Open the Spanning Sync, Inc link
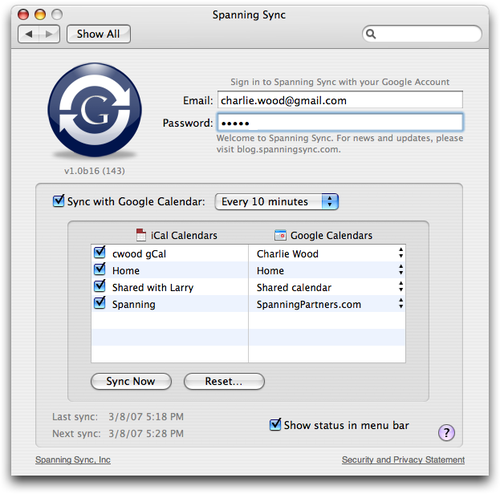Screen dimensions: 500x494 pyautogui.click(x=73, y=460)
